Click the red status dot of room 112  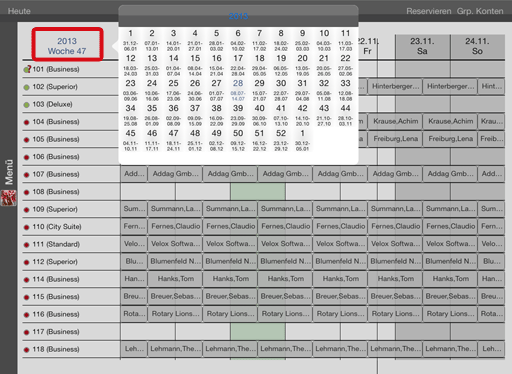click(x=27, y=262)
